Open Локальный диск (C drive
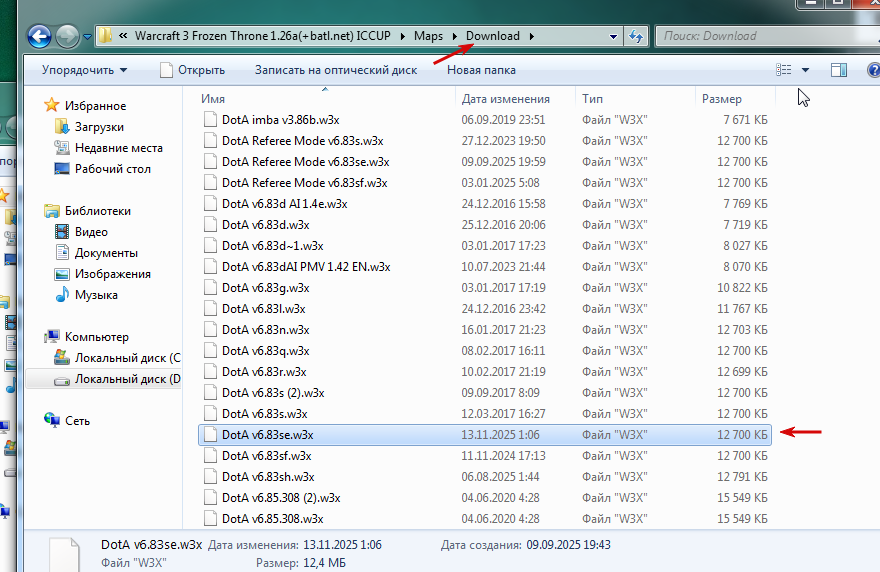The width and height of the screenshot is (880, 572). 127,358
